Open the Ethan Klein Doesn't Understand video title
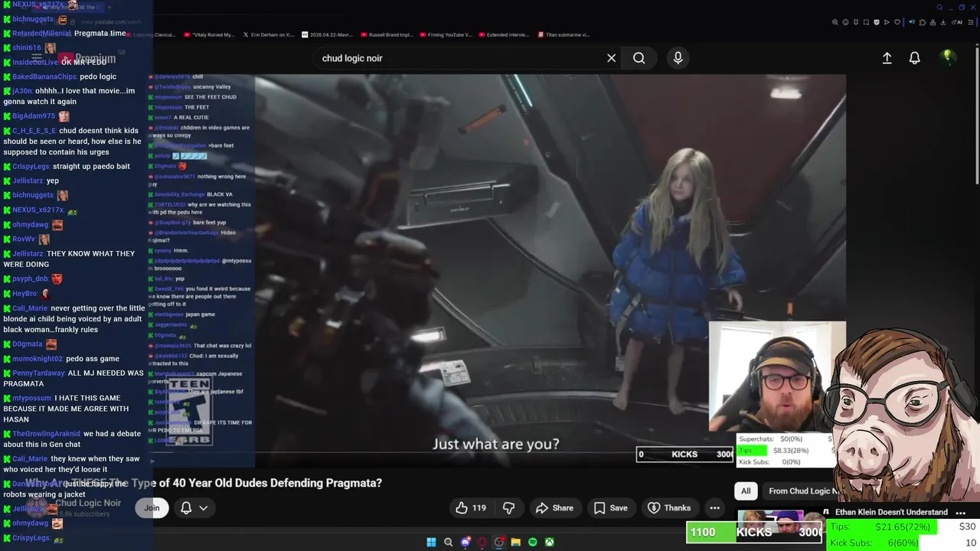 coord(891,512)
